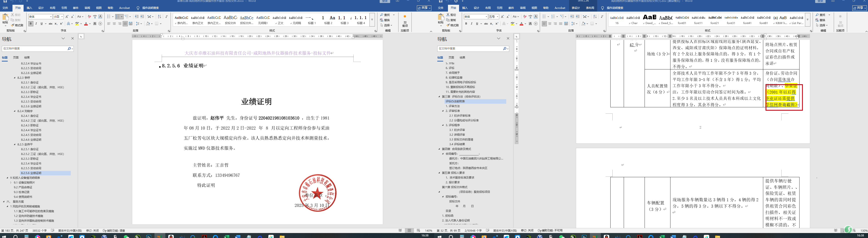Collapse 8.2.5 赵伟平 heading in left navigation
The image size is (868, 238).
[15, 144]
